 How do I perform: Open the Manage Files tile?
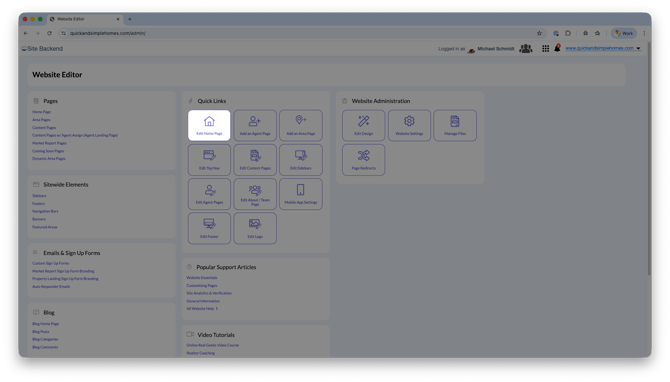pos(455,125)
